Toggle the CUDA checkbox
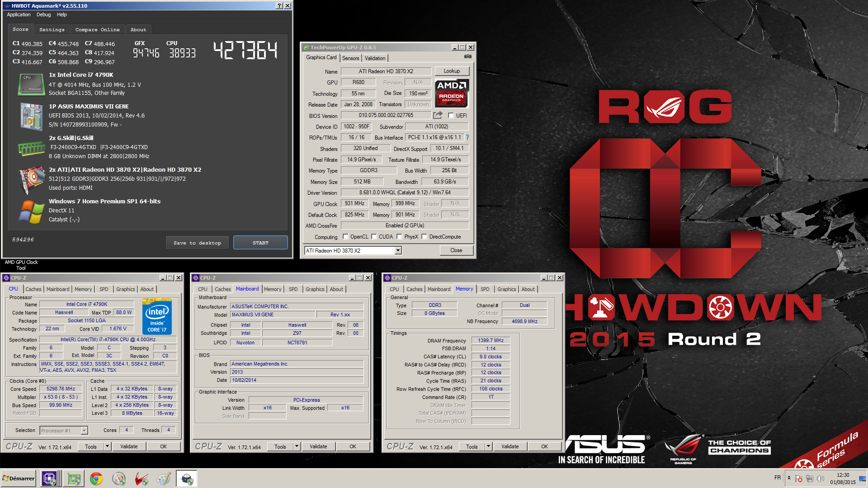The width and height of the screenshot is (868, 488). pos(374,236)
